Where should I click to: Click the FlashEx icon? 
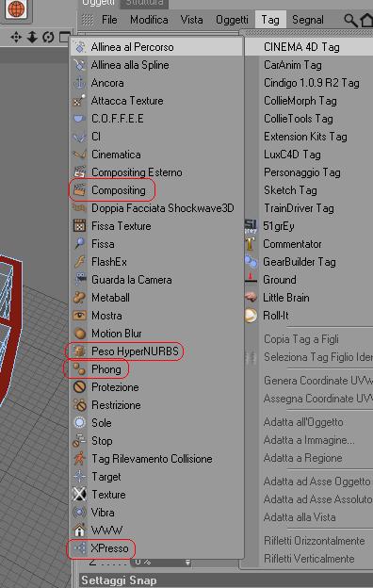[x=79, y=262]
